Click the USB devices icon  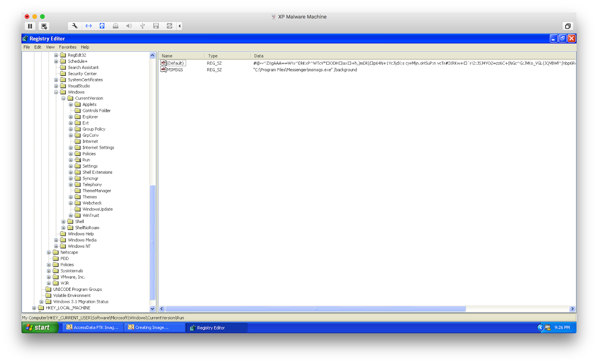pos(142,26)
